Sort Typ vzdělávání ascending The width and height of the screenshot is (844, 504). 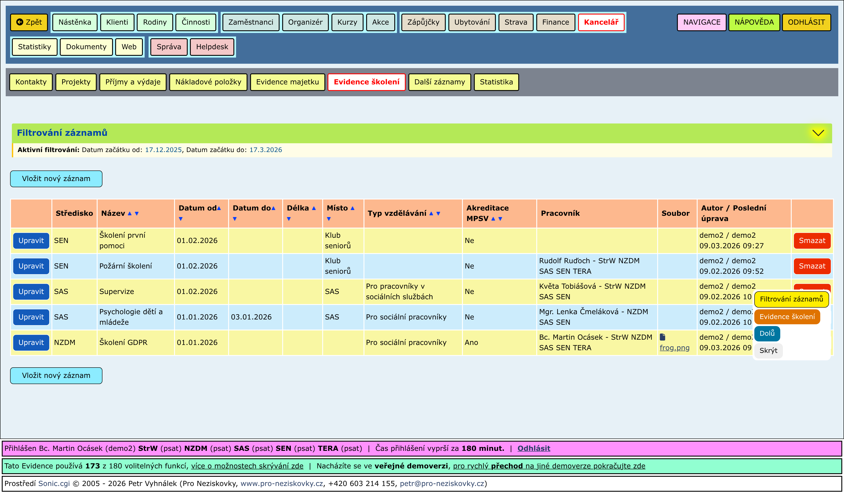pyautogui.click(x=431, y=214)
